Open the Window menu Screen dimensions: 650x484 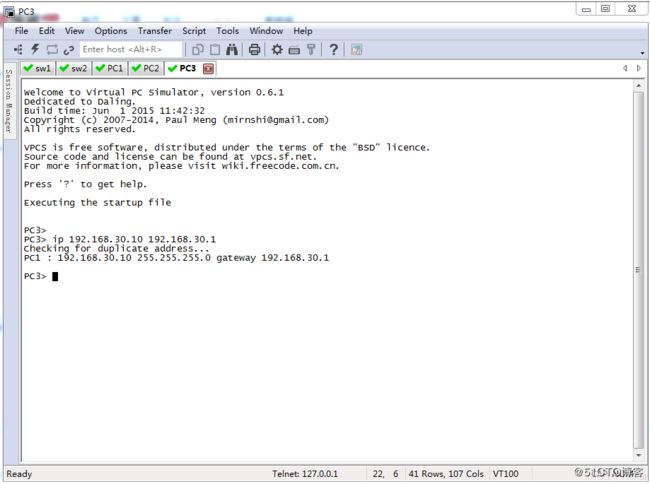coord(266,31)
